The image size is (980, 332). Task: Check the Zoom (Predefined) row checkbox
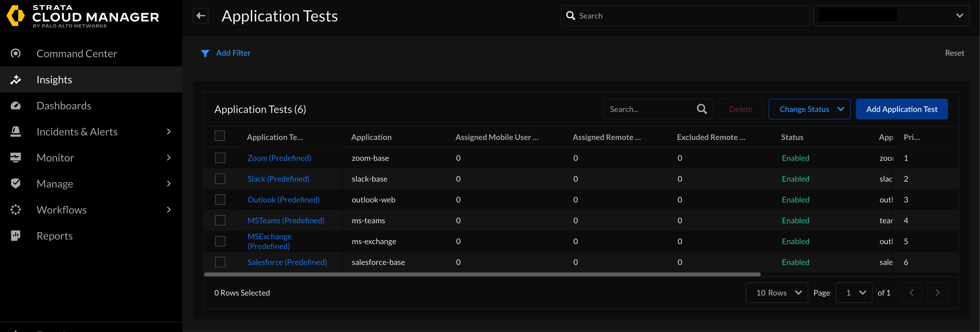click(x=220, y=158)
